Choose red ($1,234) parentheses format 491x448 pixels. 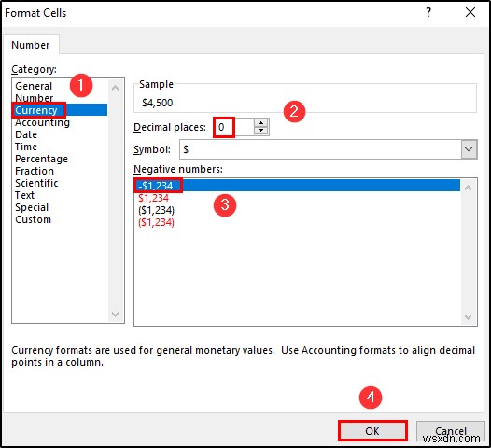point(156,222)
